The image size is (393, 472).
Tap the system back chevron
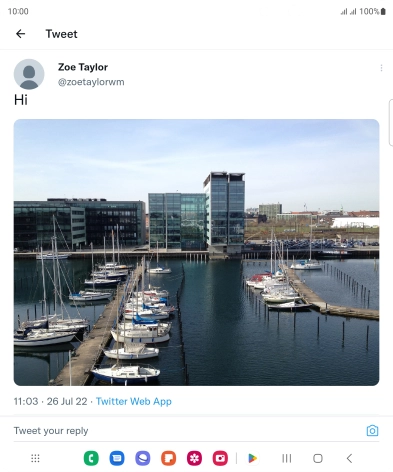[349, 458]
